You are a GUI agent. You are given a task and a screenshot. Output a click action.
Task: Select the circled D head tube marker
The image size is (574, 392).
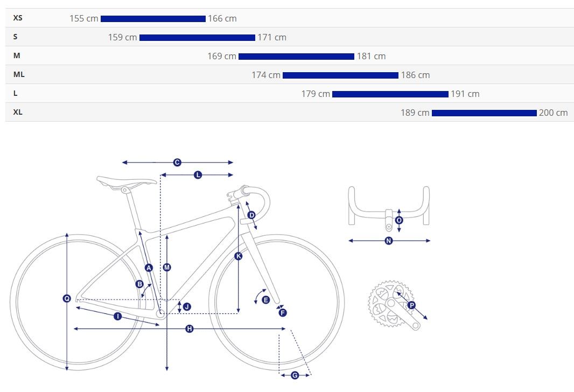click(x=251, y=215)
